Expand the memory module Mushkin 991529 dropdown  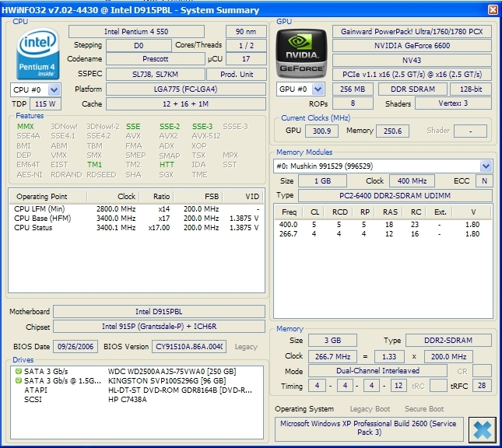tap(486, 166)
